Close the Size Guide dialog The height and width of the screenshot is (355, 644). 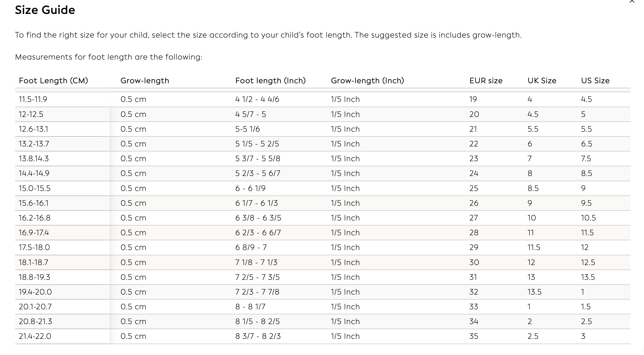632,1
